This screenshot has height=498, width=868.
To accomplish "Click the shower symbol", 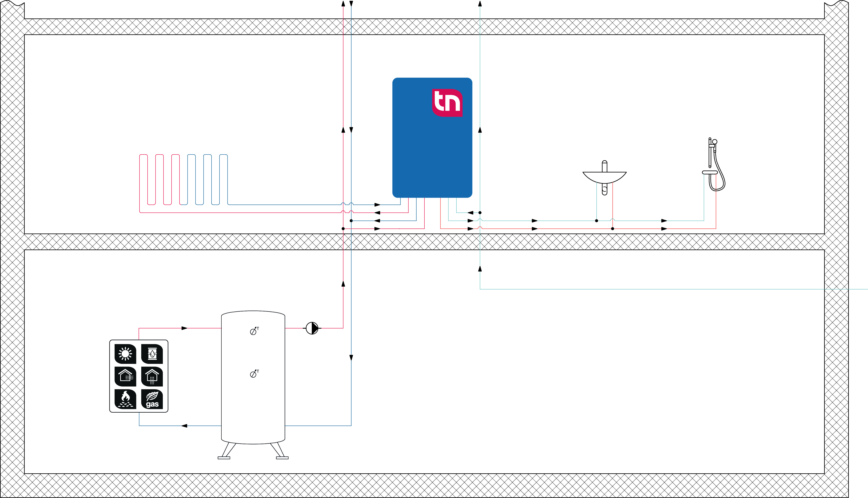I will point(714,164).
